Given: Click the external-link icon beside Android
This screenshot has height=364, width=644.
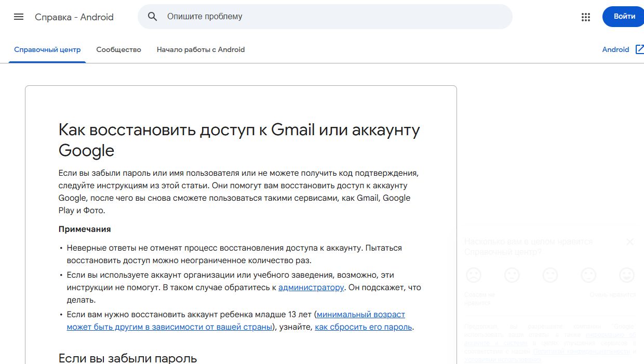Looking at the screenshot, I should coord(639,49).
